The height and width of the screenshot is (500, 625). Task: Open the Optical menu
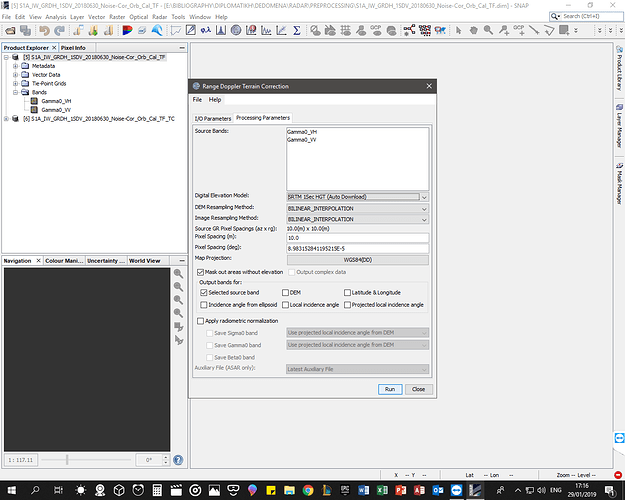(138, 17)
